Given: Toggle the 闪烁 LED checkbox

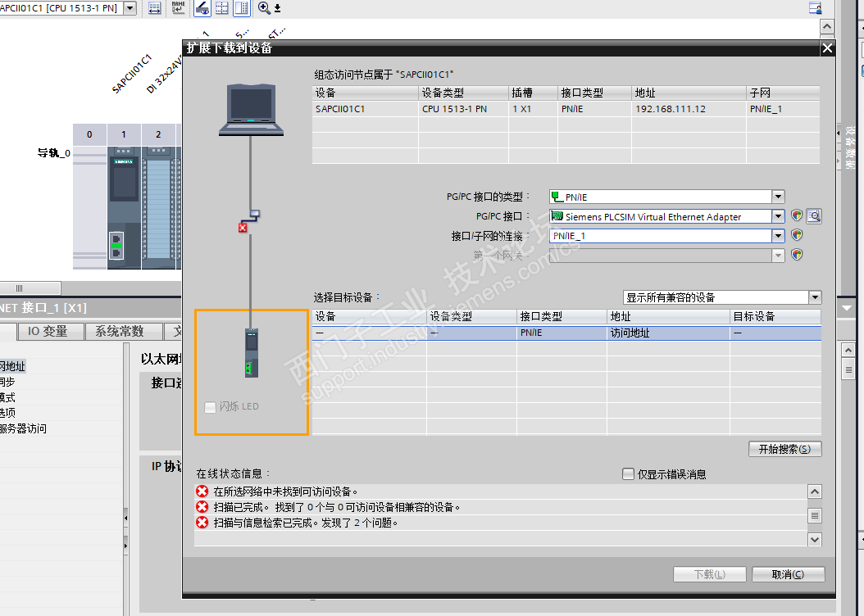Looking at the screenshot, I should tap(210, 407).
